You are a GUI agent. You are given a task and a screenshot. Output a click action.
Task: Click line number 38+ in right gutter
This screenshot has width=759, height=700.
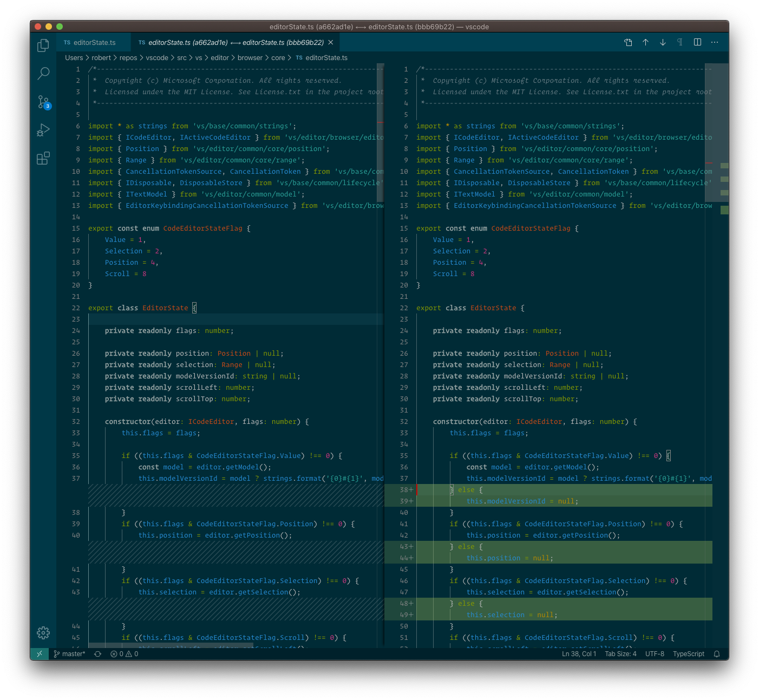(x=407, y=490)
